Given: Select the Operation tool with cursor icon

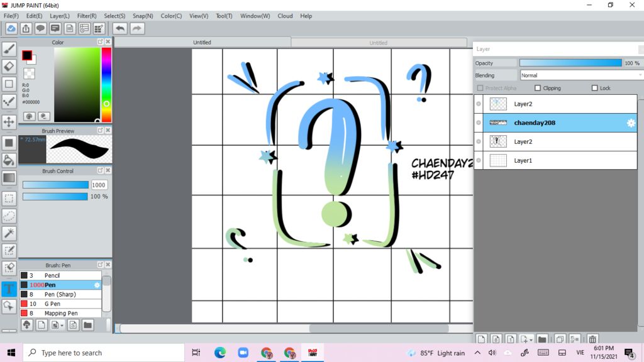Looking at the screenshot, I should (9, 306).
